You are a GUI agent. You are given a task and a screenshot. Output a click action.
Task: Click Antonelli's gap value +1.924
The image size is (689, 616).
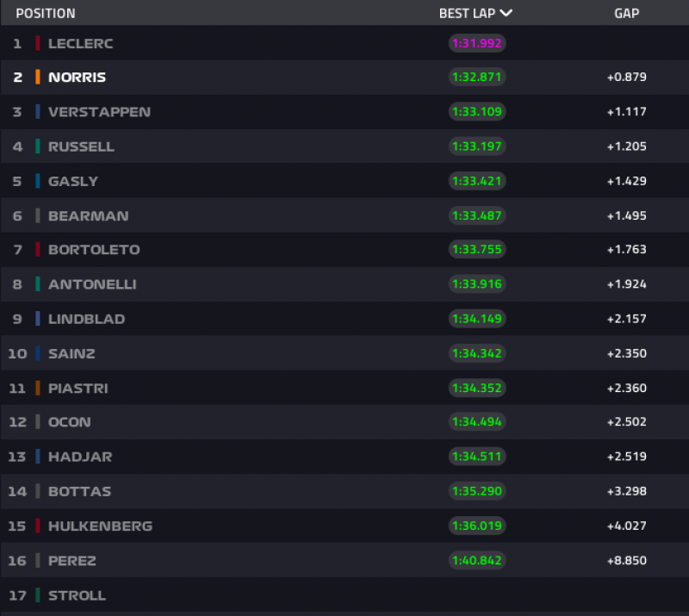pyautogui.click(x=626, y=284)
